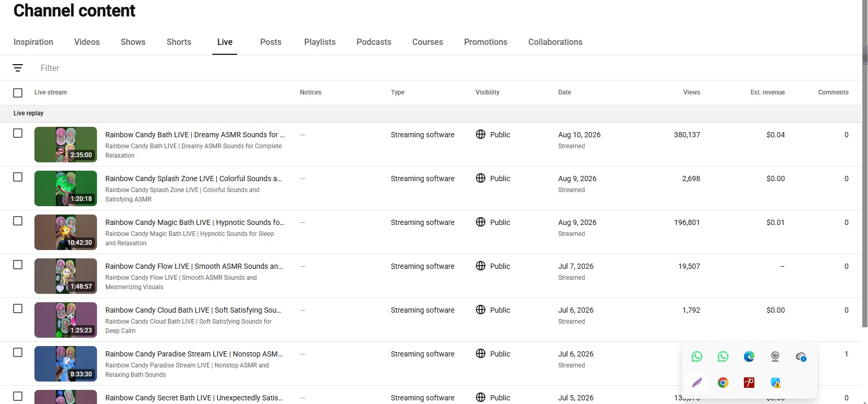Open the Rainbow Candy Cloud Bath LIVE title

coord(193,310)
